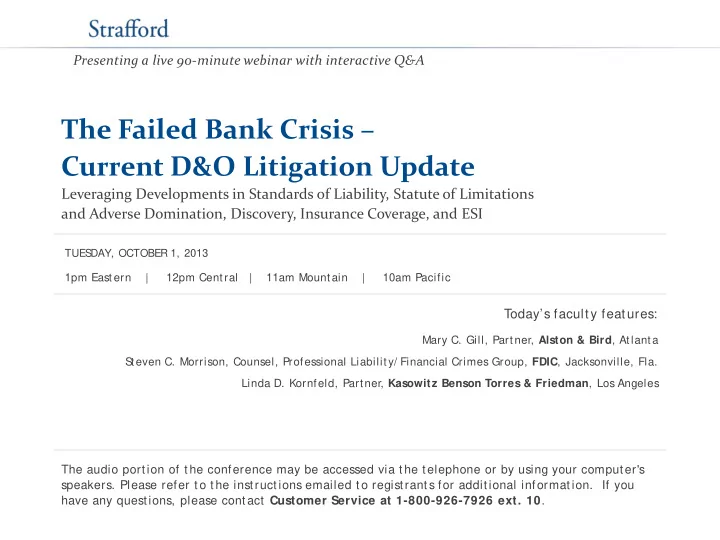Click the Los Angeles location text
The height and width of the screenshot is (540, 720).
(x=628, y=383)
